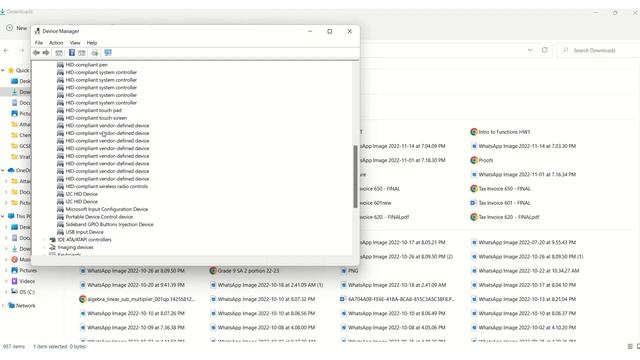Click the OS (C:) drive icon in sidebar

[x=14, y=292]
